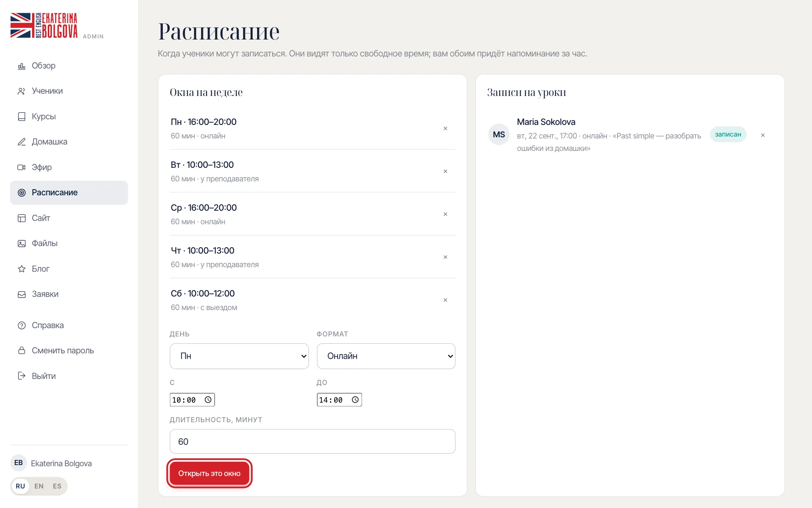812x508 pixels.
Task: Click the clock icon in the ДО time field
Action: [x=355, y=400]
